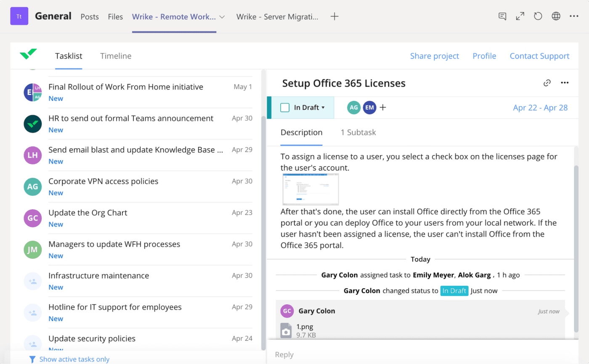Click Gary Colon's GC comment avatar
Viewport: 589px width, 364px height.
(287, 311)
